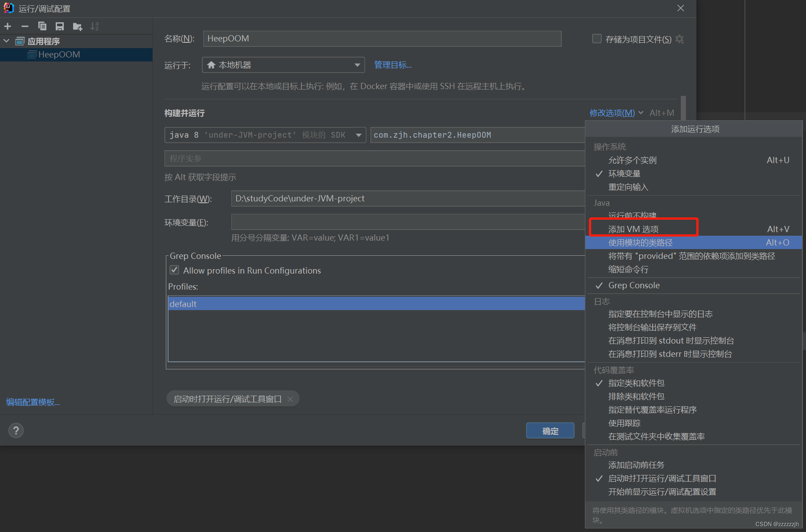Remove selected configuration with minus icon
Screen dimensions: 806x532
(x=25, y=26)
